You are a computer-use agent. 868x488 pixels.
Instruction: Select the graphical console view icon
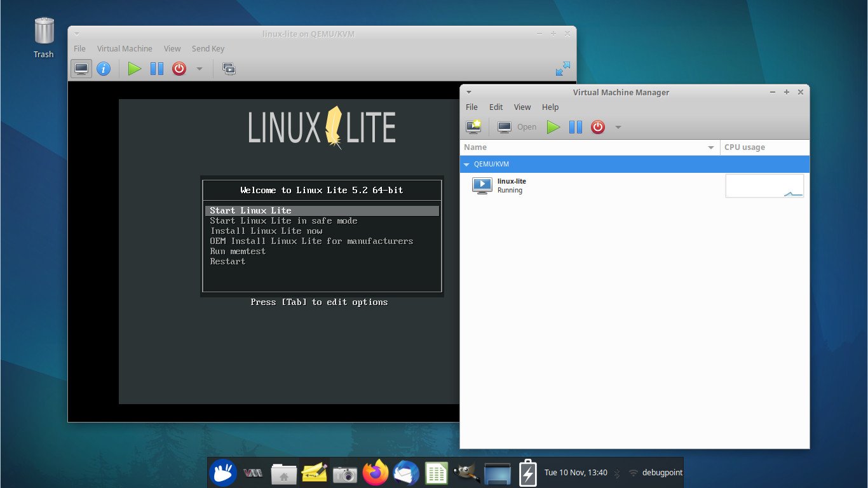click(81, 69)
